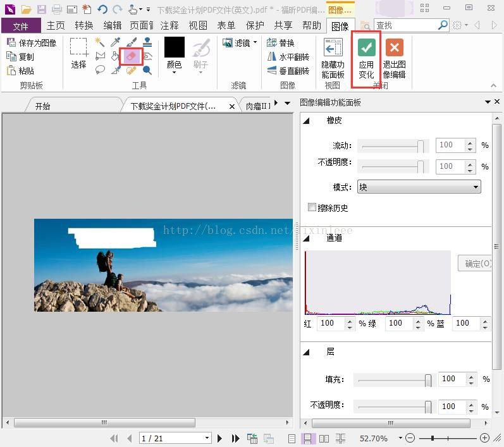The image size is (504, 447).
Task: Pick the Eyedropper tool
Action: pyautogui.click(x=115, y=42)
